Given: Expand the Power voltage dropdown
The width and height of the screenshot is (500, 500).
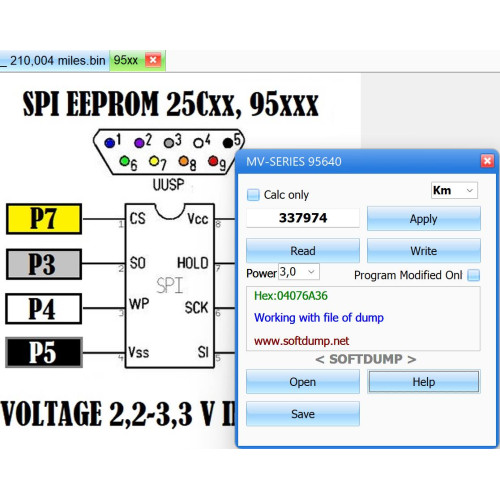Looking at the screenshot, I should point(299,272).
